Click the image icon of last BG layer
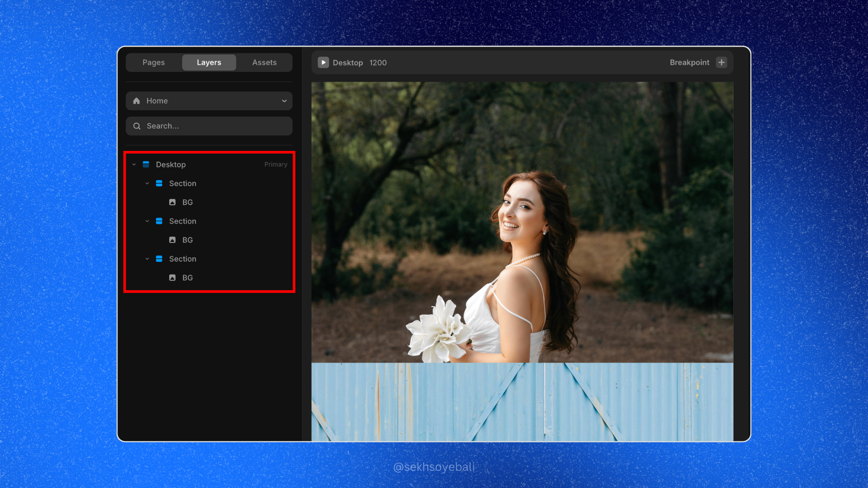Image resolution: width=868 pixels, height=488 pixels. (x=172, y=278)
